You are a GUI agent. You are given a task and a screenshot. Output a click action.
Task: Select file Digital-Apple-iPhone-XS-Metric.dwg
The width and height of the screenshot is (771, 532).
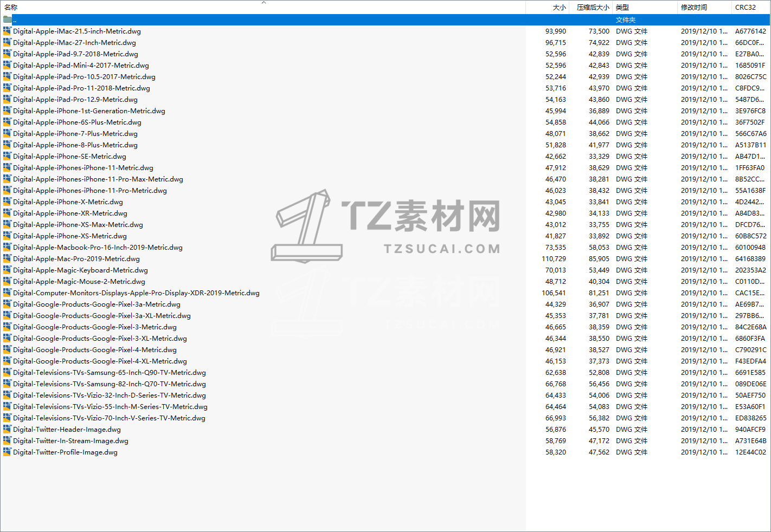coord(70,236)
